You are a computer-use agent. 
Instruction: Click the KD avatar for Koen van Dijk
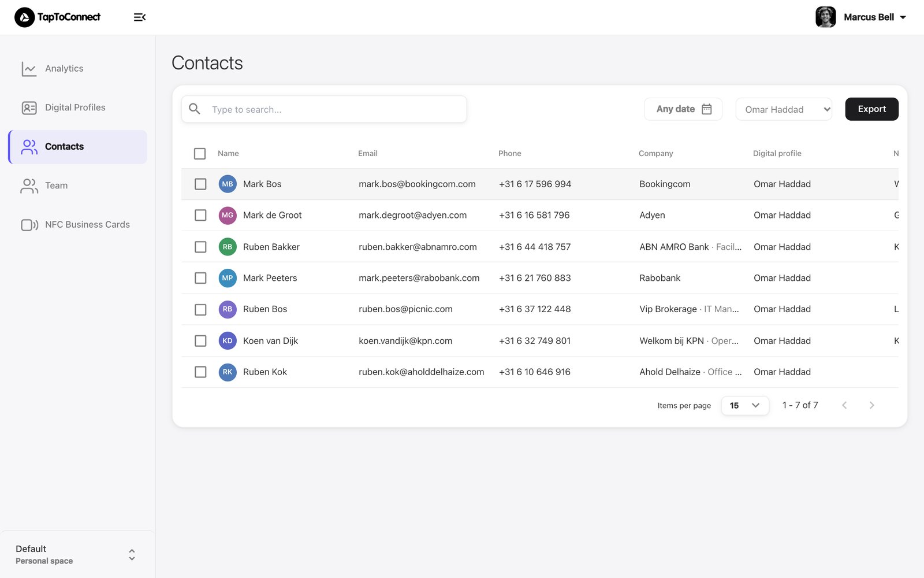pyautogui.click(x=228, y=341)
